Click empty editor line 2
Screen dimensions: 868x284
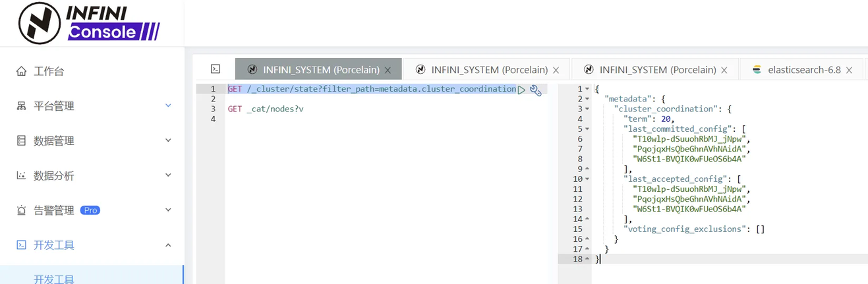pyautogui.click(x=386, y=99)
